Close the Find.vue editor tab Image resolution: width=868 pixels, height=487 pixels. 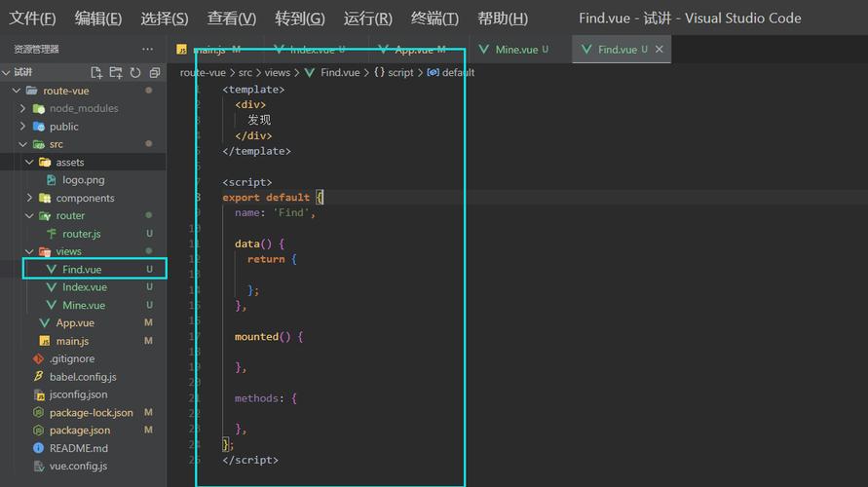click(x=660, y=50)
